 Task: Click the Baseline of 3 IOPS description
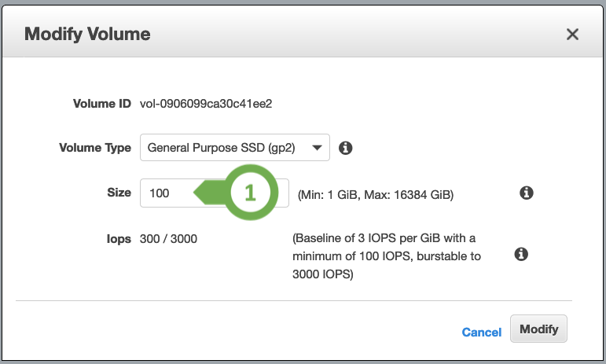[x=387, y=256]
